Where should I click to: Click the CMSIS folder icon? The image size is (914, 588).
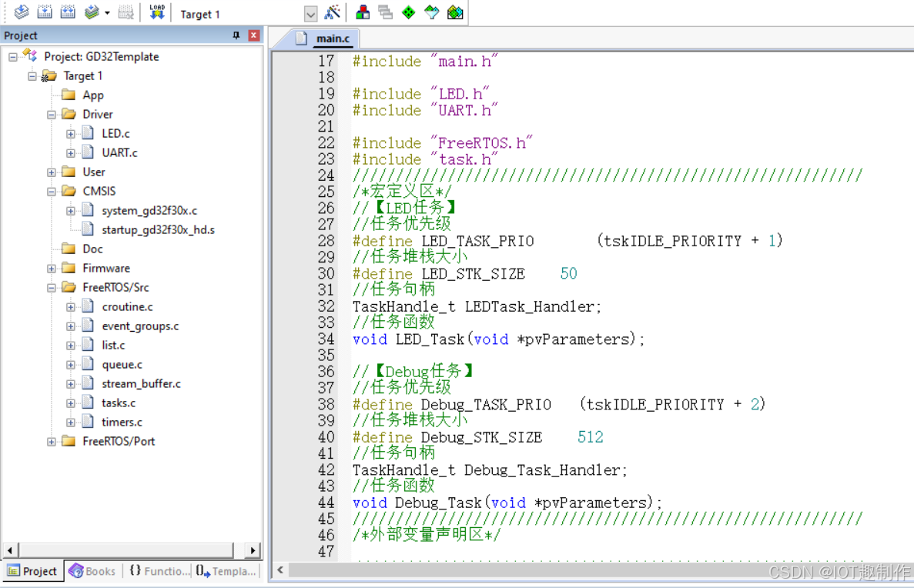click(69, 191)
